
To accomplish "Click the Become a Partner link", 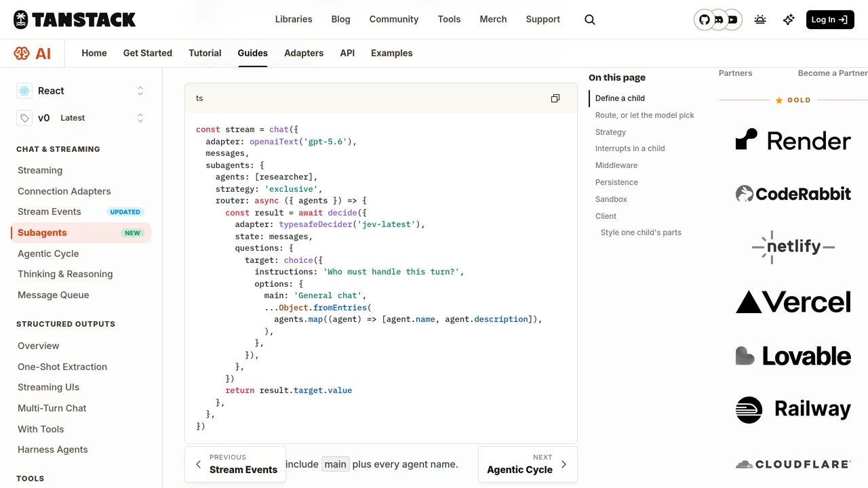I will tap(833, 73).
